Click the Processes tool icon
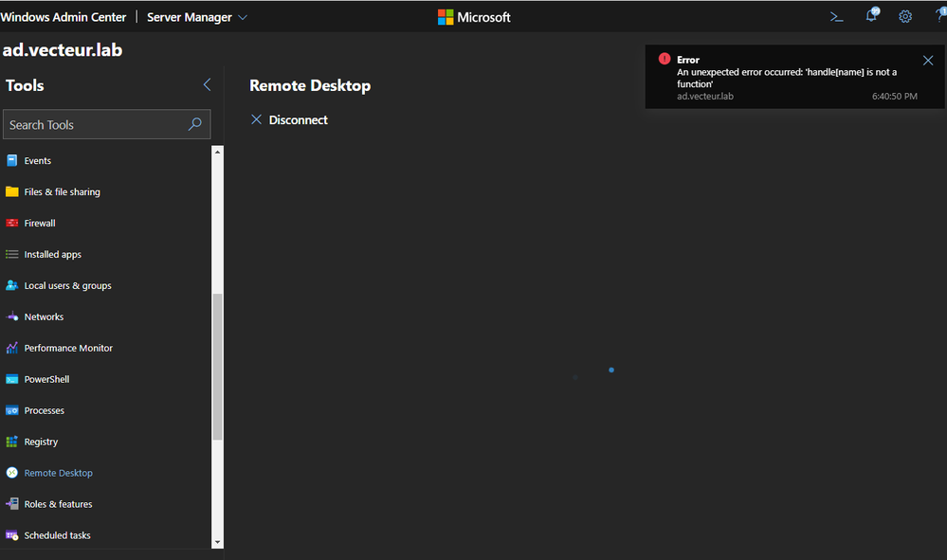947x560 pixels. (12, 410)
